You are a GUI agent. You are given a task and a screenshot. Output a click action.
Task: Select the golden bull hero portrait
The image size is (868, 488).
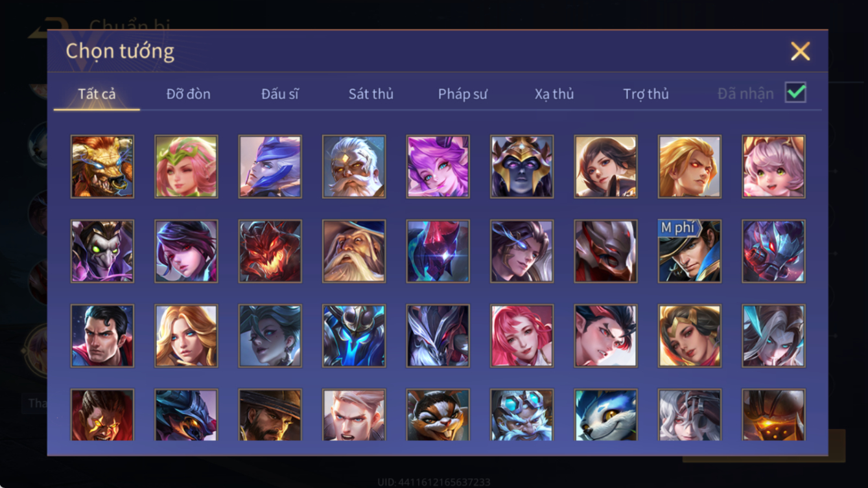click(102, 167)
